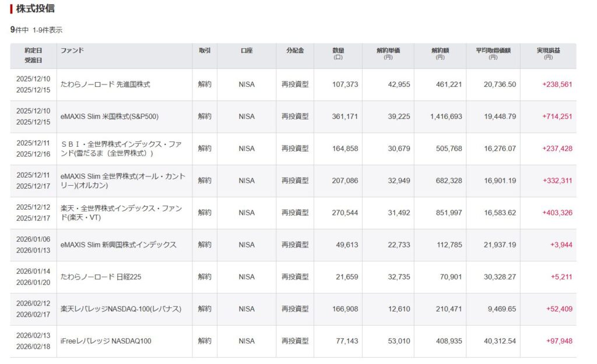Image resolution: width=597 pixels, height=364 pixels.
Task: Click the 1,416,693 redemption amount cell
Action: click(446, 116)
